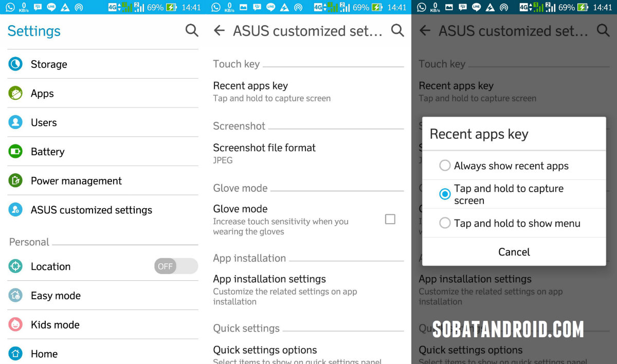The height and width of the screenshot is (364, 617).
Task: Tap the Easy mode icon
Action: [15, 296]
